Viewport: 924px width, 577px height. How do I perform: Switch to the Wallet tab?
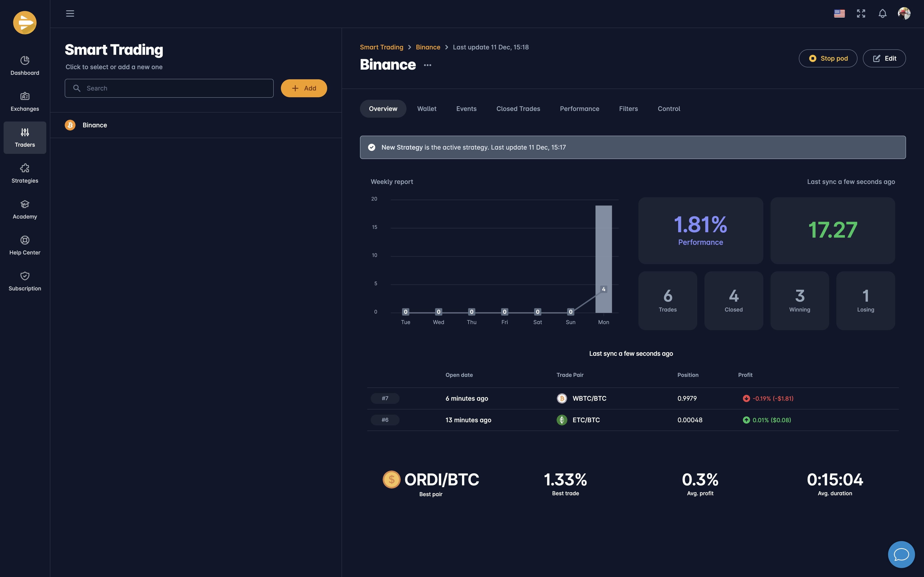426,109
